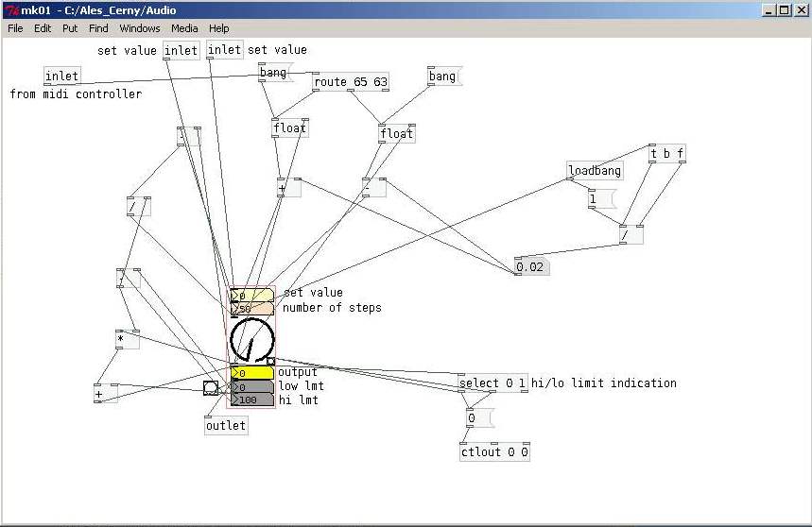
Task: Click small square at knob's bottom-right corner
Action: pos(271,361)
